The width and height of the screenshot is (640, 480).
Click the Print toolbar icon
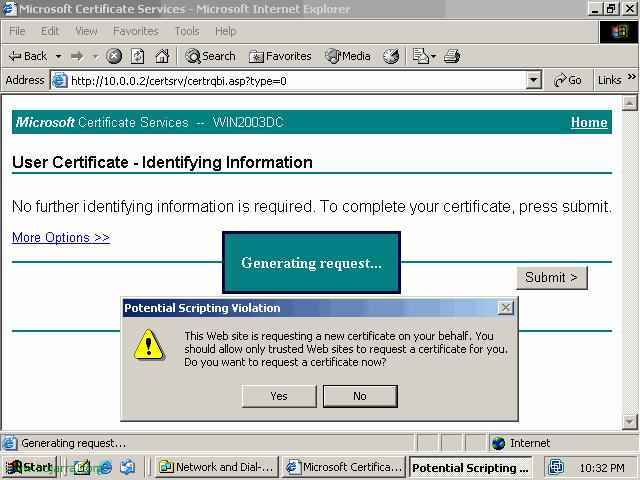(x=452, y=56)
